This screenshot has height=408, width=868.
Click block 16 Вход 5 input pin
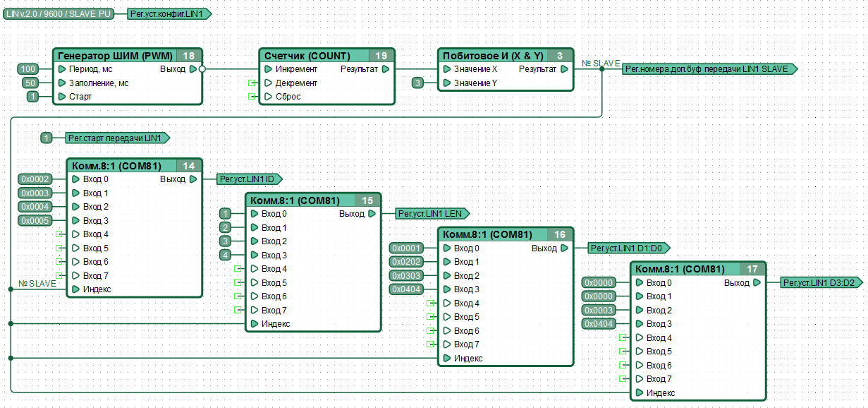point(446,317)
